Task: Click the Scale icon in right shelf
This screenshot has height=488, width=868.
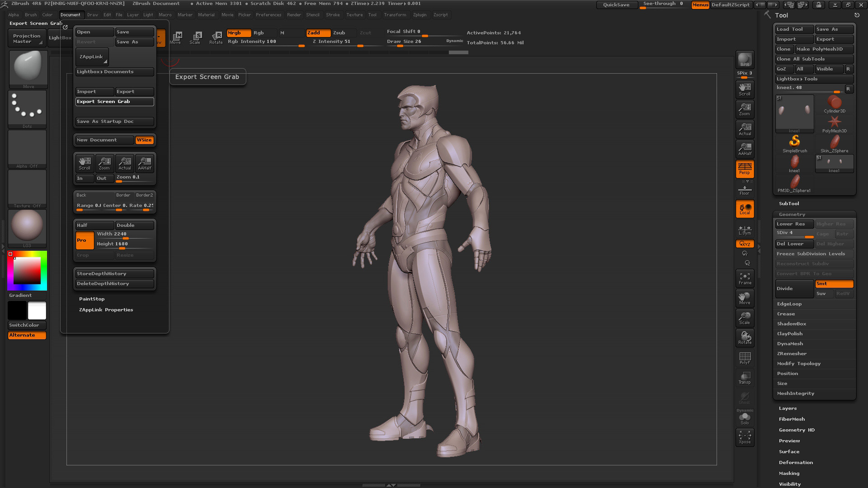Action: 745,319
